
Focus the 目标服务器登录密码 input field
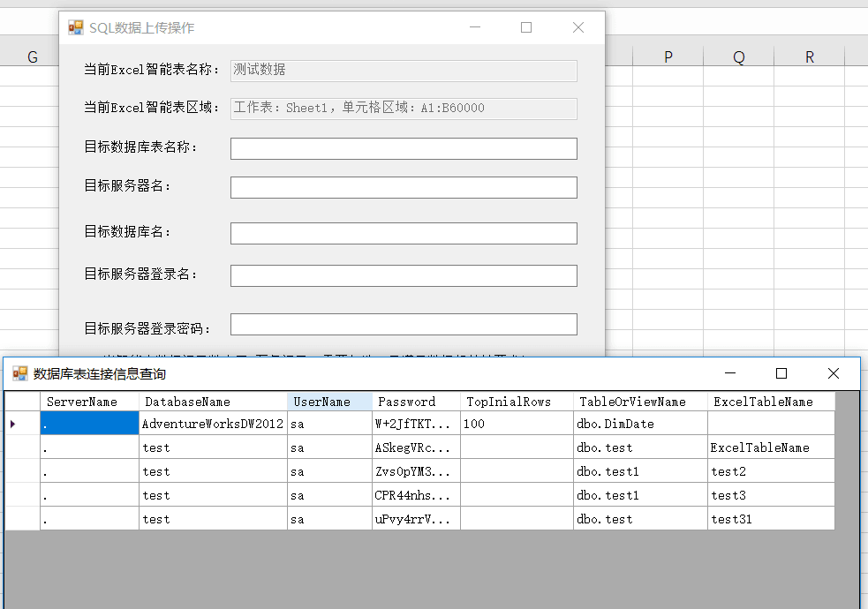click(x=404, y=325)
